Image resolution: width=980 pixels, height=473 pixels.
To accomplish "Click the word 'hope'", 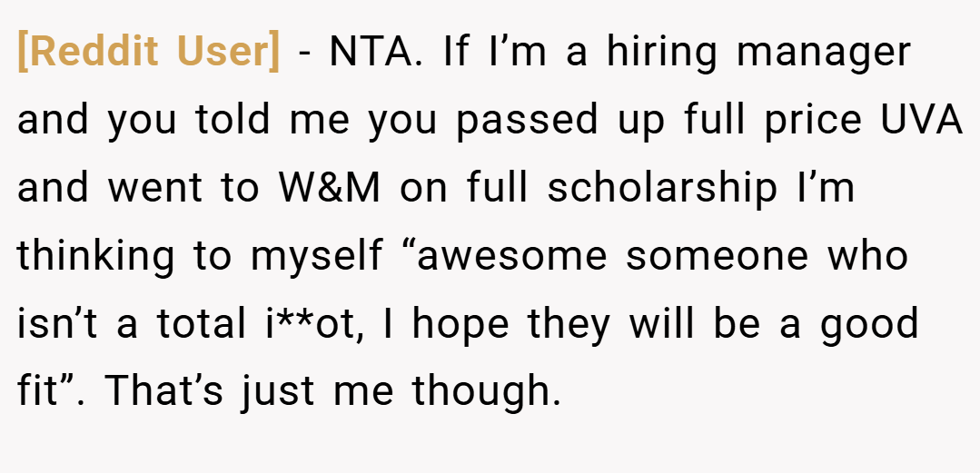I will coord(460,326).
